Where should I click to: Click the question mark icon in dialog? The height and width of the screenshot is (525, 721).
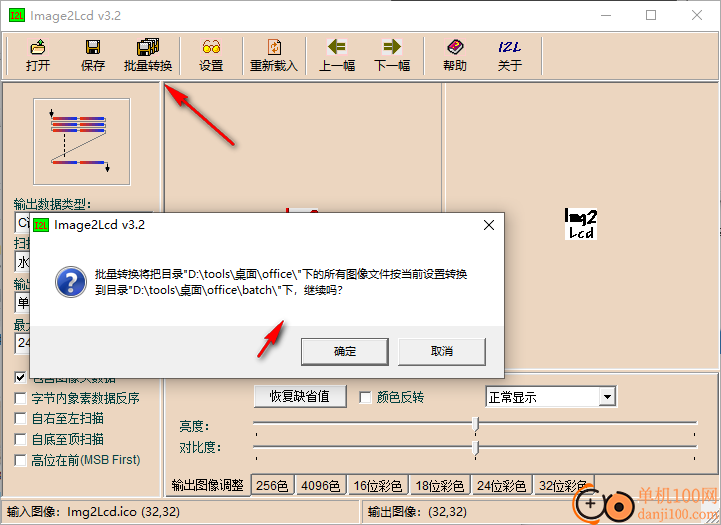(71, 282)
